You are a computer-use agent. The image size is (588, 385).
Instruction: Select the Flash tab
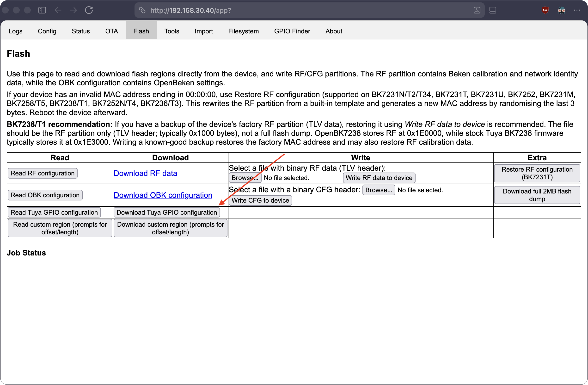(141, 31)
